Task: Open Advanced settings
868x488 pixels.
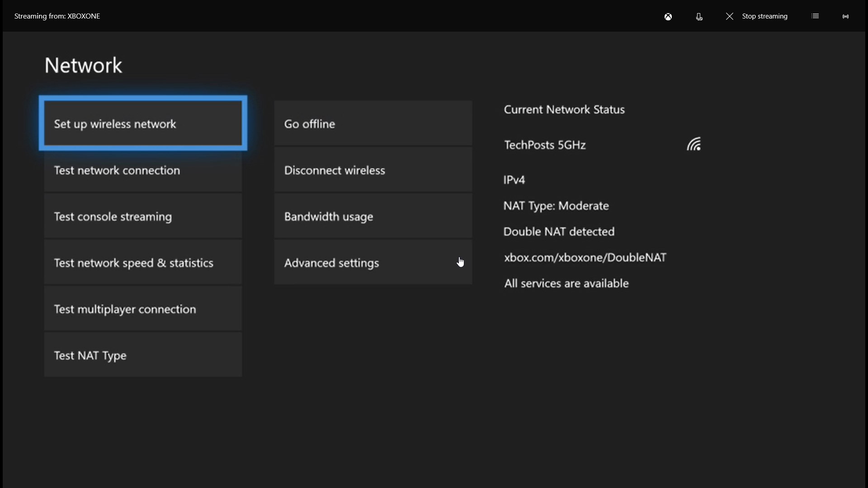Action: [373, 263]
